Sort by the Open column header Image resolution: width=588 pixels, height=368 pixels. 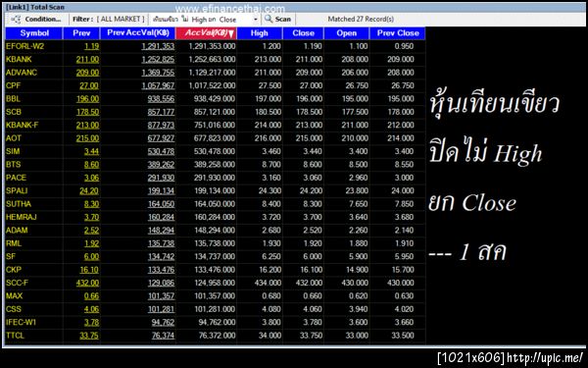pyautogui.click(x=347, y=33)
